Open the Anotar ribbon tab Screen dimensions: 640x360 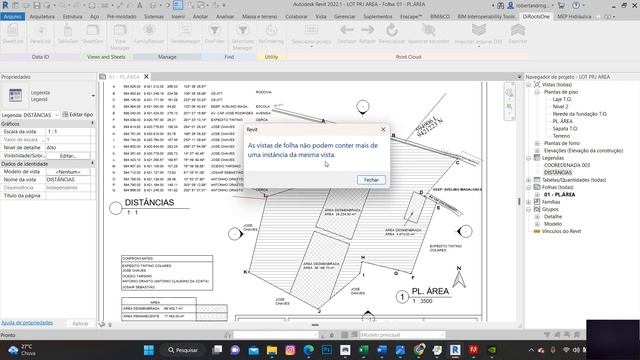coord(200,16)
